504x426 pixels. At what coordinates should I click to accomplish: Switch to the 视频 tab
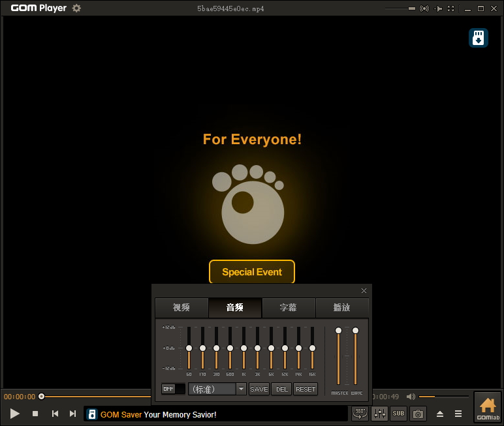pyautogui.click(x=181, y=307)
